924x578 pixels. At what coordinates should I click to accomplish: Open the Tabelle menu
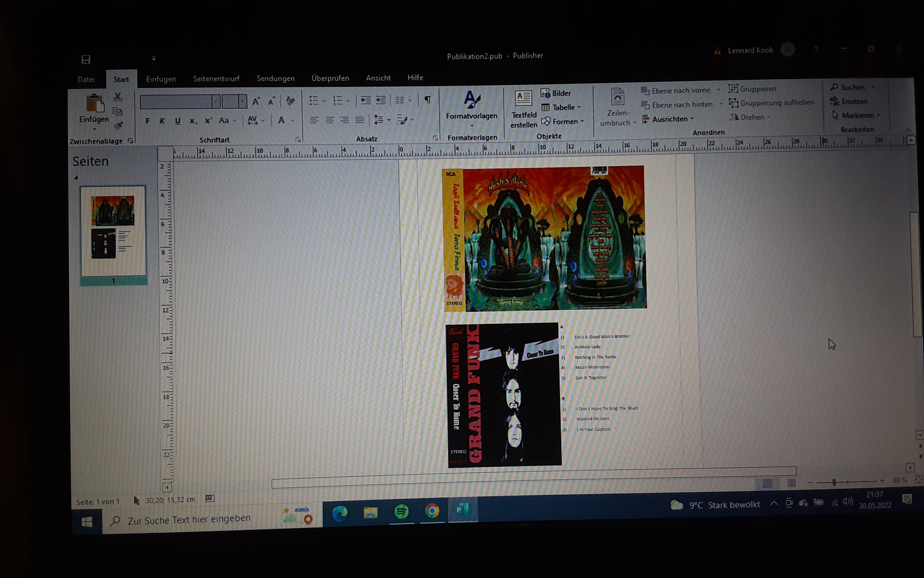click(561, 107)
